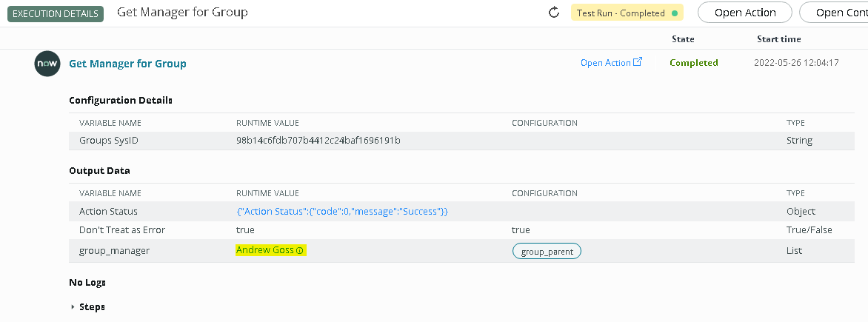The height and width of the screenshot is (322, 868).
Task: Click the green Completed state text
Action: 693,63
